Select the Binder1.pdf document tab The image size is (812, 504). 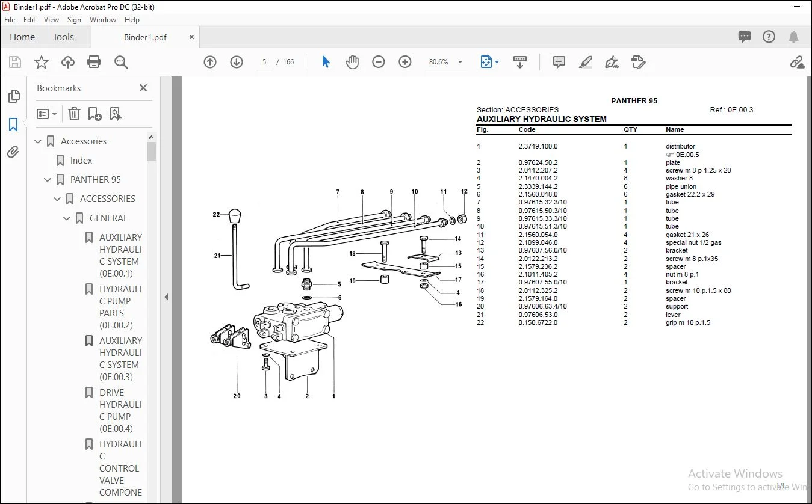click(145, 37)
